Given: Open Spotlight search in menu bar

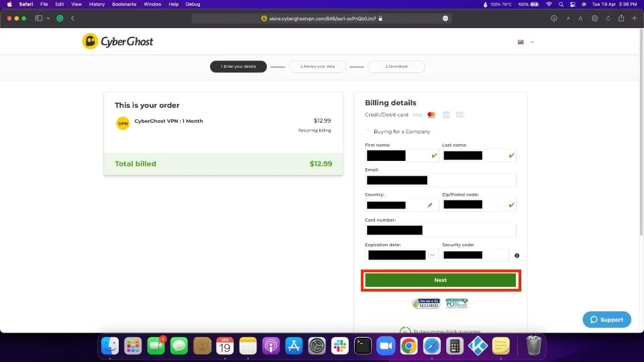Looking at the screenshot, I should coord(561,4).
